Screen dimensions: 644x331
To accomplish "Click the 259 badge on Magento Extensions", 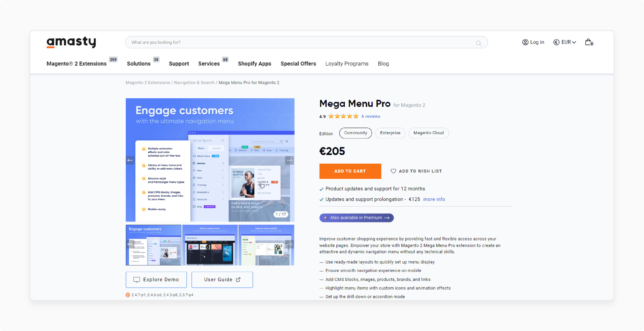I will point(113,59).
